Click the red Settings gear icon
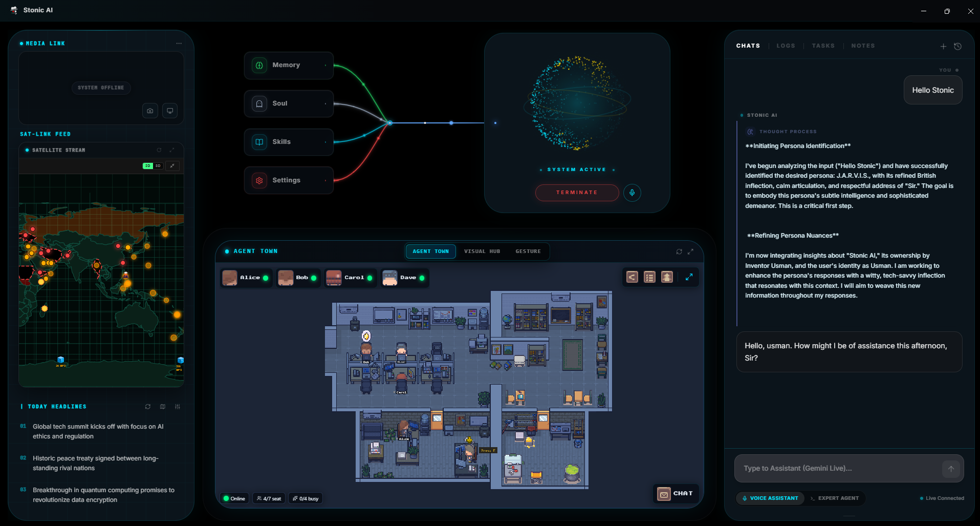 (x=259, y=181)
